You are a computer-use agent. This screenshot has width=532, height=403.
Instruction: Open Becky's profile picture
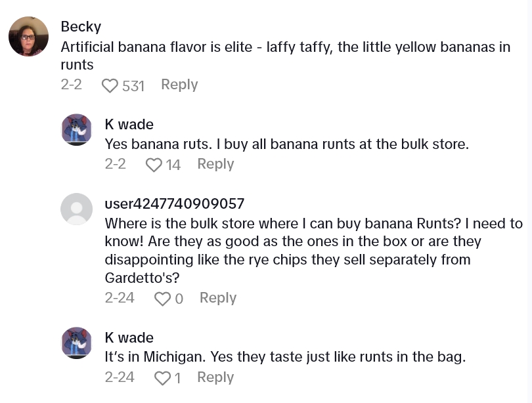point(28,37)
